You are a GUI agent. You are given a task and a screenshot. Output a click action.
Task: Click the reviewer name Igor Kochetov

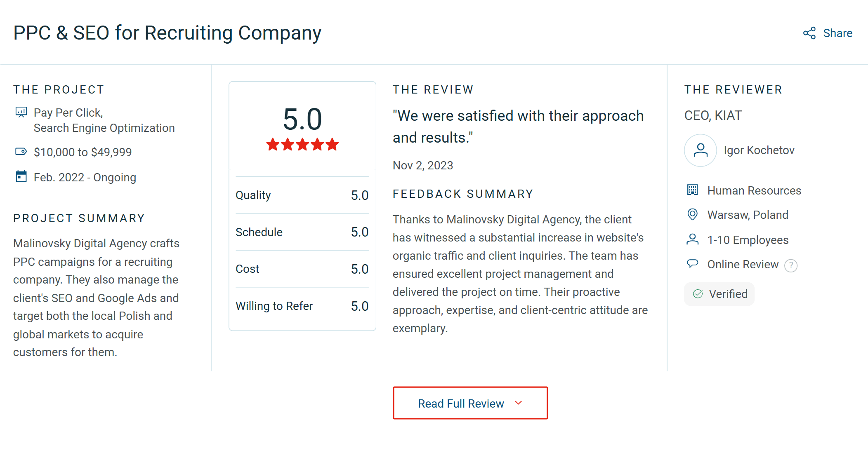pyautogui.click(x=759, y=150)
